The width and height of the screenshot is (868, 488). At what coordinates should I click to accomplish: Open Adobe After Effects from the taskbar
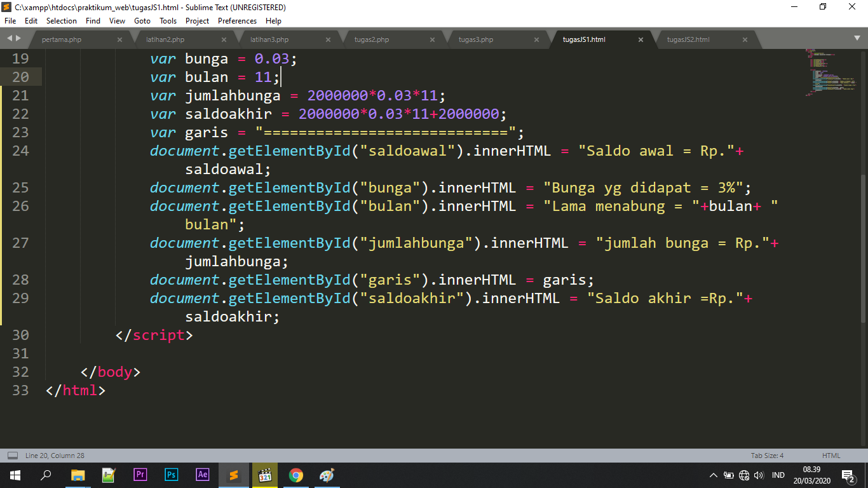pos(203,475)
